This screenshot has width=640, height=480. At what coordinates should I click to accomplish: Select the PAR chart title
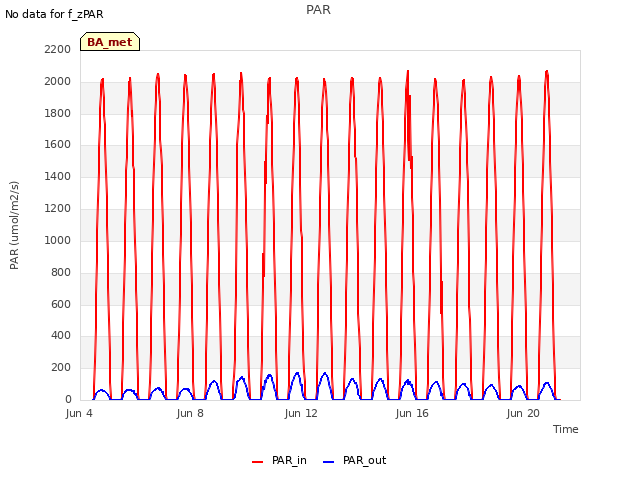coord(318,10)
